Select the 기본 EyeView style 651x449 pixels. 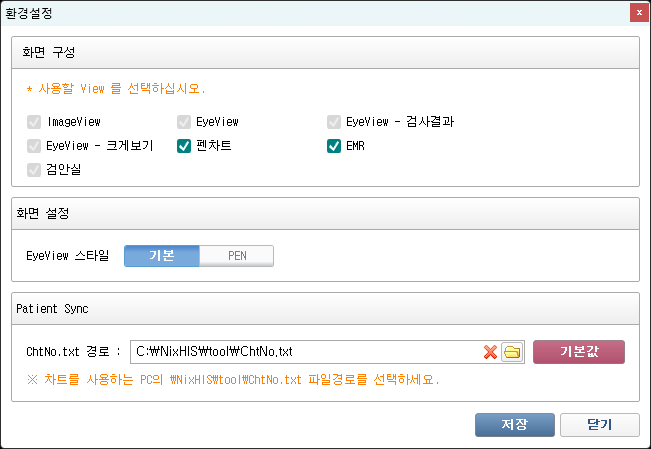pos(162,255)
